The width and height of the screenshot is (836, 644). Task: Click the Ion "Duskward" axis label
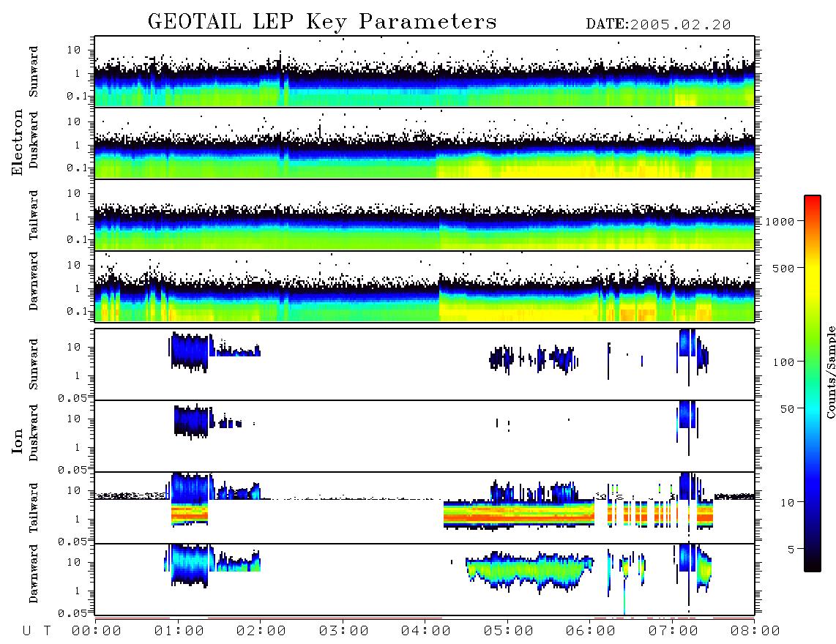34,433
